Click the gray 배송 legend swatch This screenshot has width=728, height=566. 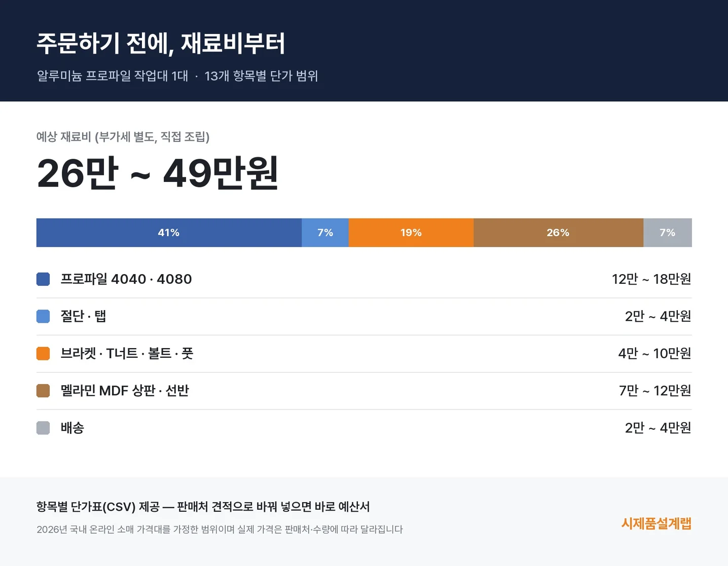[x=43, y=428]
